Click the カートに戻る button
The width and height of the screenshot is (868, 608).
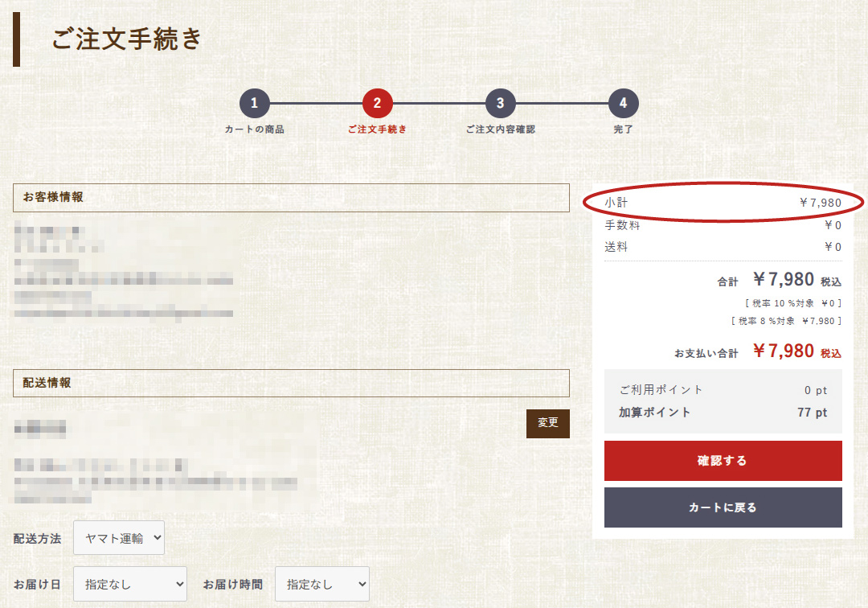(x=723, y=507)
